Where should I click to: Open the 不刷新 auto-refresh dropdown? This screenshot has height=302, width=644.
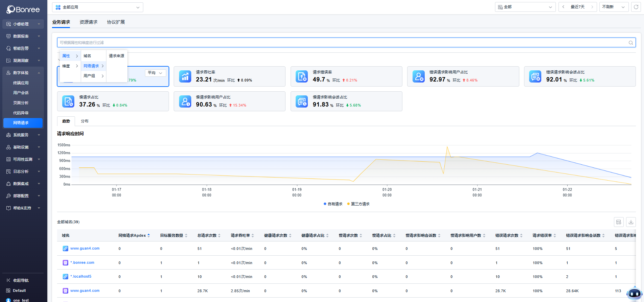click(x=614, y=7)
